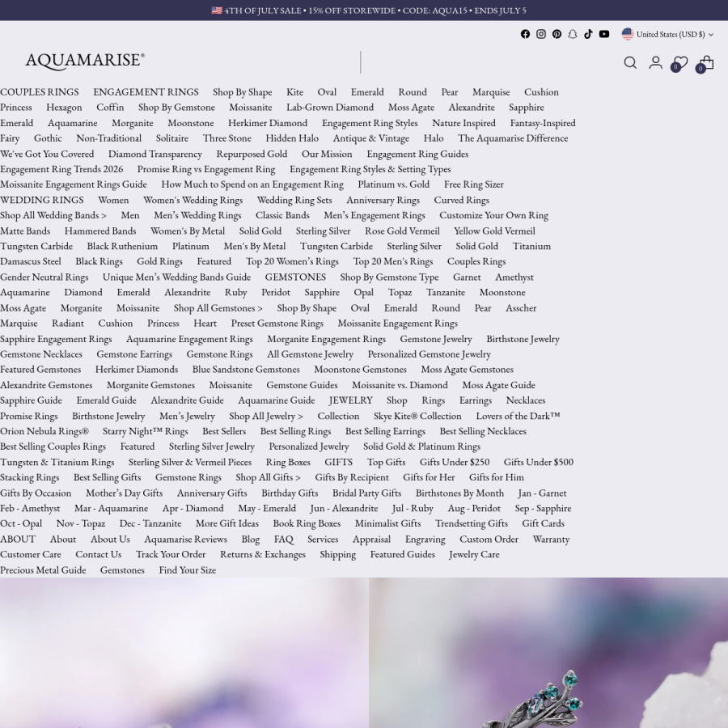The height and width of the screenshot is (728, 728).
Task: Open Skye Kite® Collection
Action: (417, 416)
